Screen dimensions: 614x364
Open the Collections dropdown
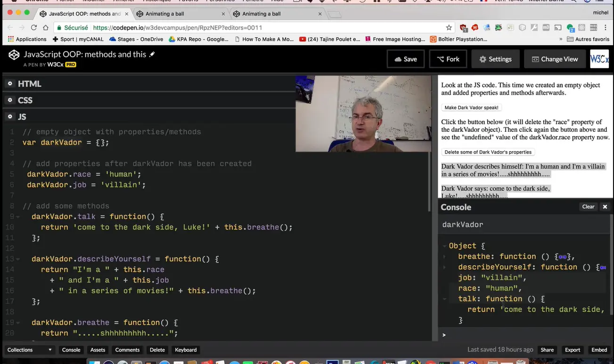[30, 350]
